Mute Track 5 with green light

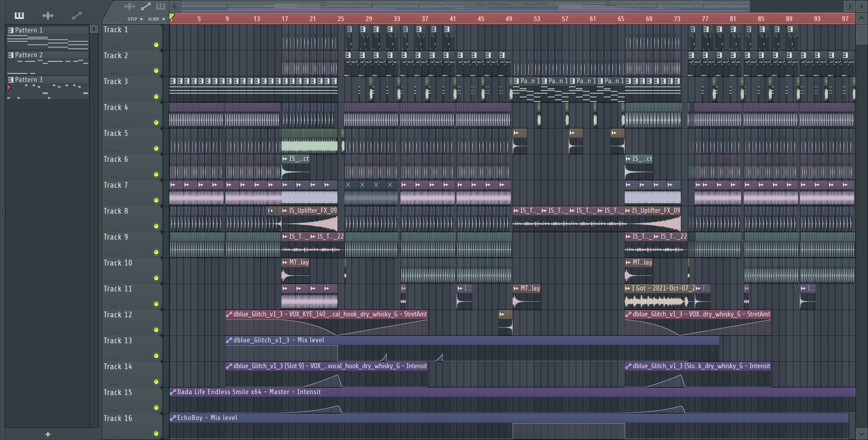tap(156, 149)
